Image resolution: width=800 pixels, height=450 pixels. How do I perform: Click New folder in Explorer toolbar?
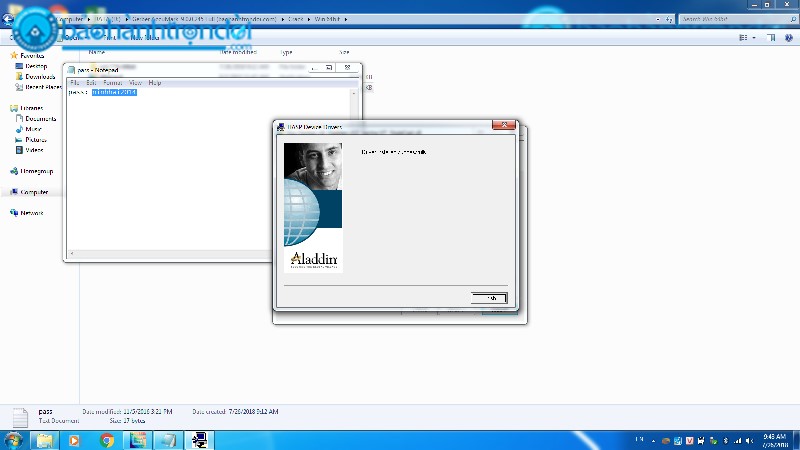tap(145, 38)
